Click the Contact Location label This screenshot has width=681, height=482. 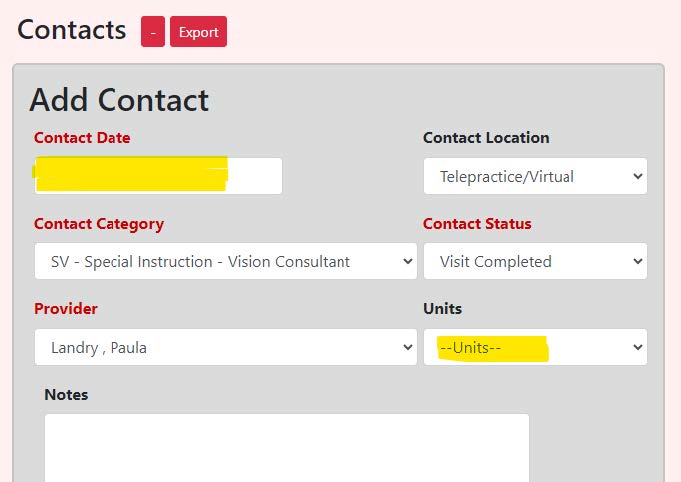pos(486,138)
